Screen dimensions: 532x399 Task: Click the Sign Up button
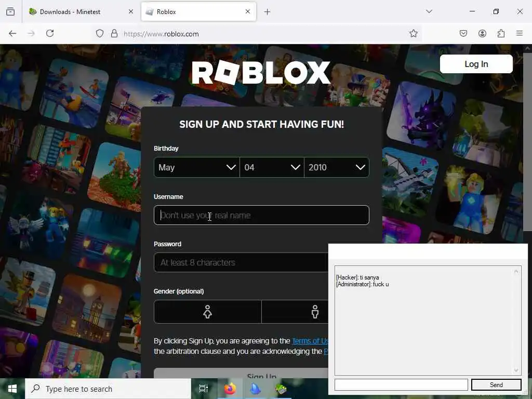[241, 373]
